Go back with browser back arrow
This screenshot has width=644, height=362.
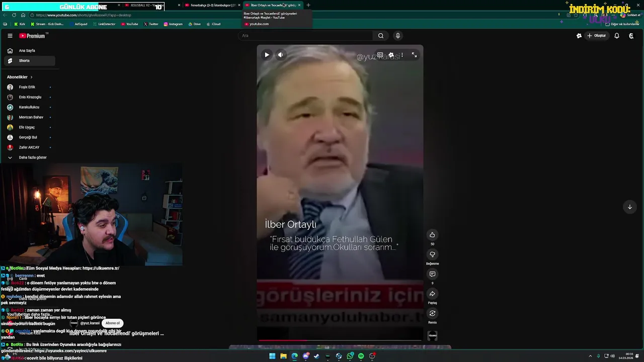click(x=5, y=15)
